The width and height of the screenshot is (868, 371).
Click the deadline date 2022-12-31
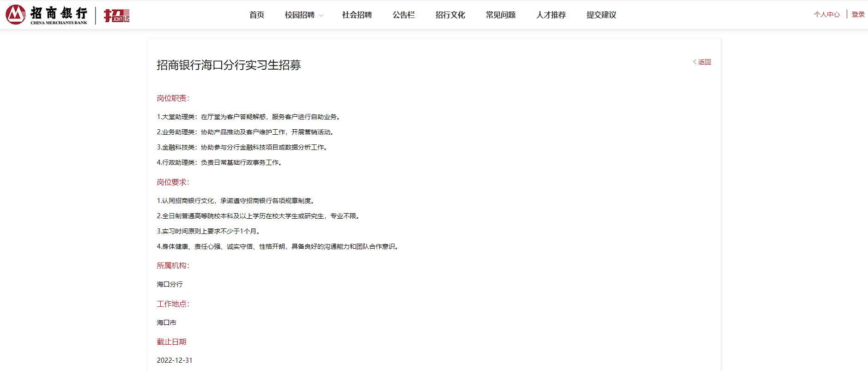click(175, 360)
